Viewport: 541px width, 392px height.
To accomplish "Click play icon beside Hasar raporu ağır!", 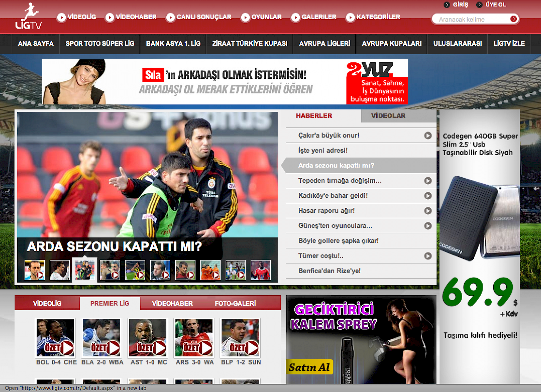I will click(428, 211).
